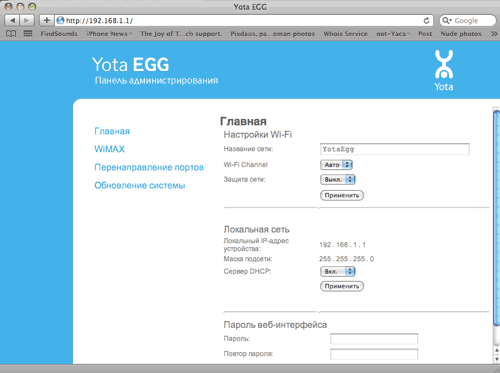Click the Yota logo
500x373 pixels.
(444, 70)
